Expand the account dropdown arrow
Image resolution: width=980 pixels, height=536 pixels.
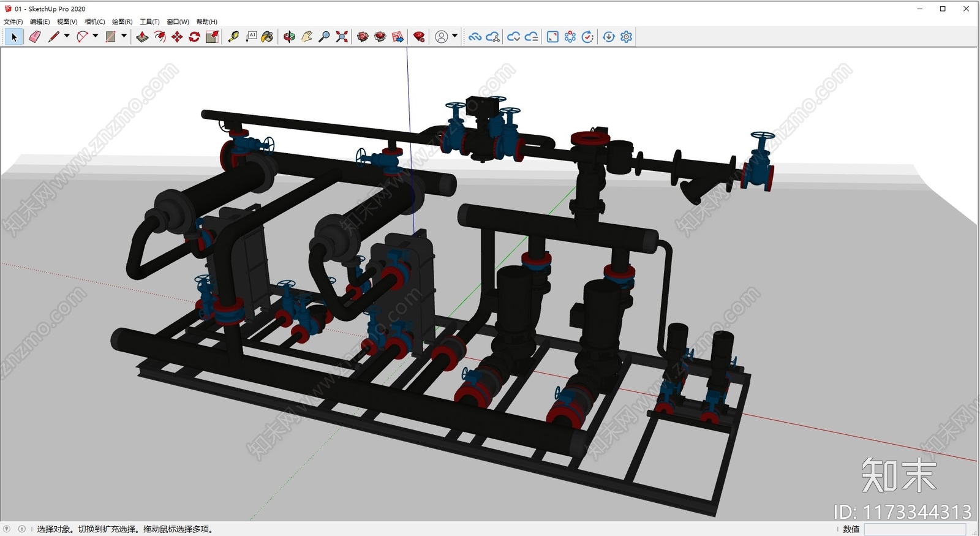click(x=454, y=36)
